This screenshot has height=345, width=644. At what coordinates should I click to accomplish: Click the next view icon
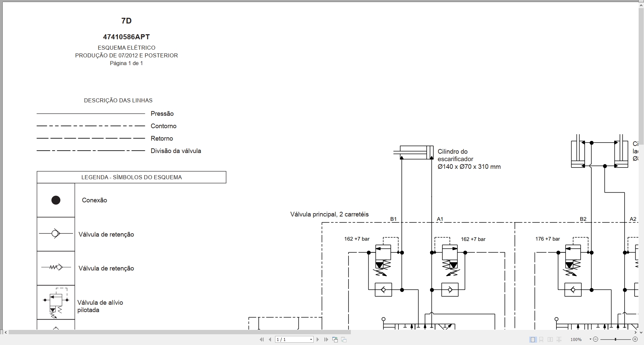(343, 340)
